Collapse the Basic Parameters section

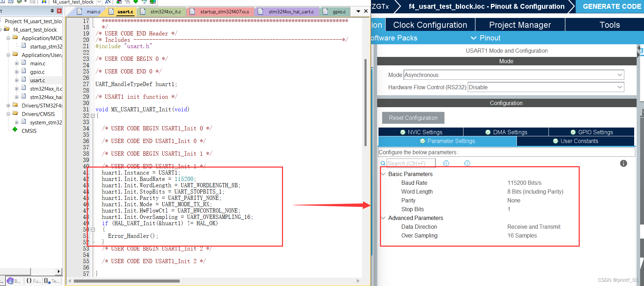click(383, 174)
